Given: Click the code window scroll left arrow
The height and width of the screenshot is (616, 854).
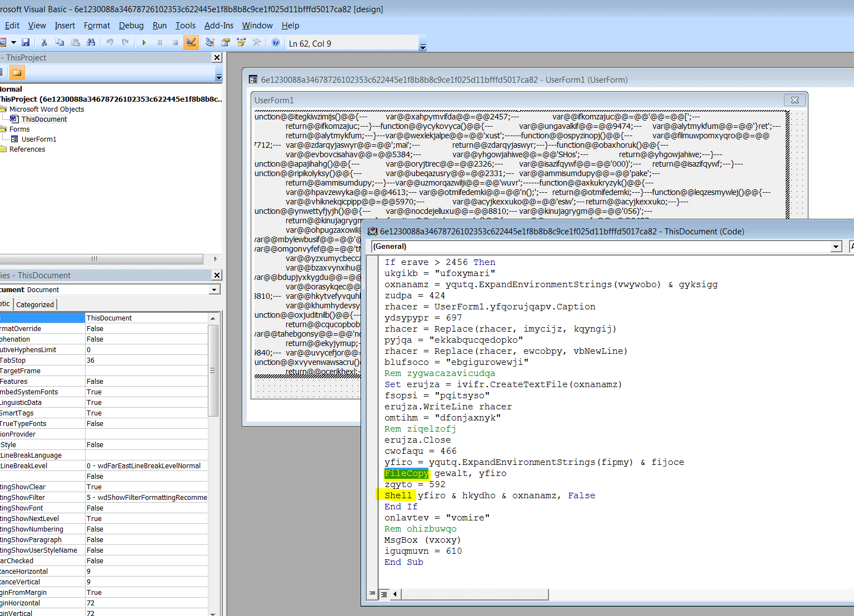Looking at the screenshot, I should click(395, 594).
